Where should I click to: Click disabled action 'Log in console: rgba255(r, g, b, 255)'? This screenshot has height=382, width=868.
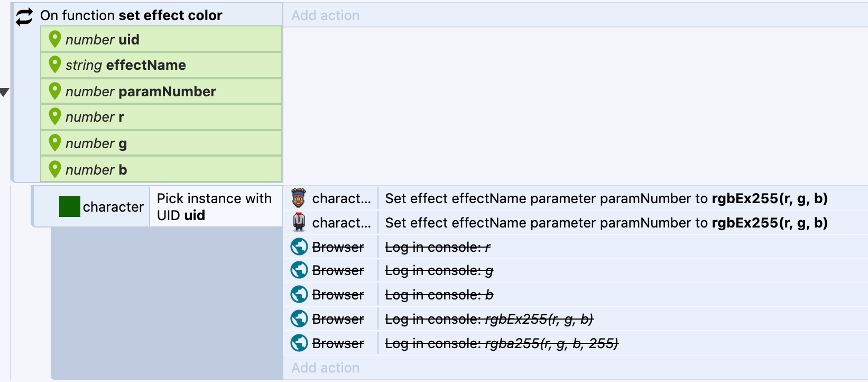click(x=502, y=343)
